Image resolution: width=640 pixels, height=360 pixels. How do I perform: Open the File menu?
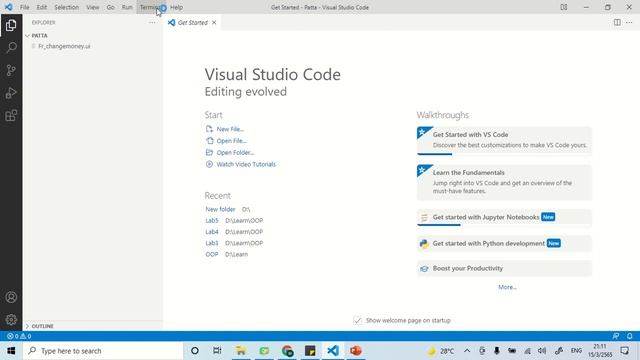click(x=24, y=7)
